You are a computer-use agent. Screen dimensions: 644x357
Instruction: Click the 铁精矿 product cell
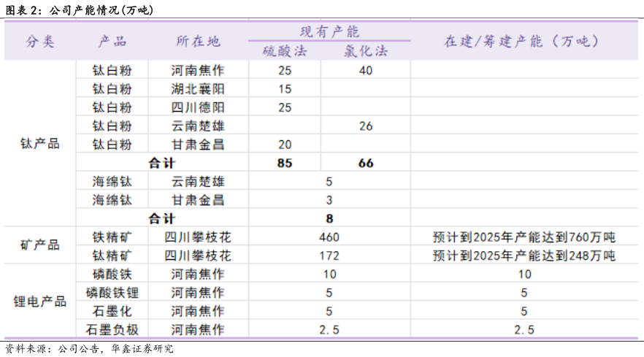pos(112,237)
